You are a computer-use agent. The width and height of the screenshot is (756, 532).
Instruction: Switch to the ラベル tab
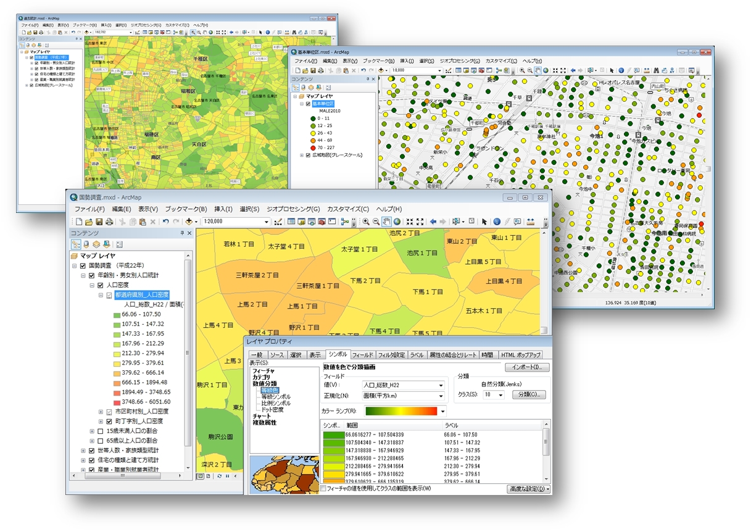[417, 355]
